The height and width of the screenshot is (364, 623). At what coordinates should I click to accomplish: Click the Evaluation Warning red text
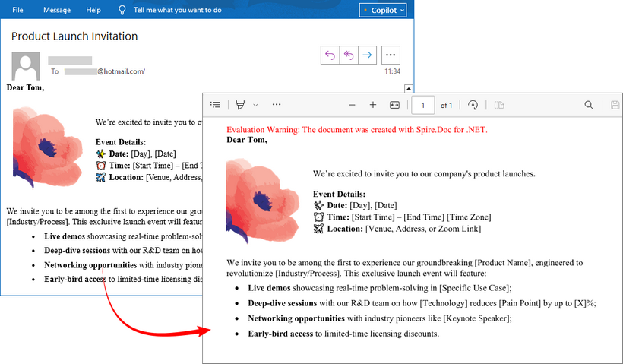(x=357, y=130)
